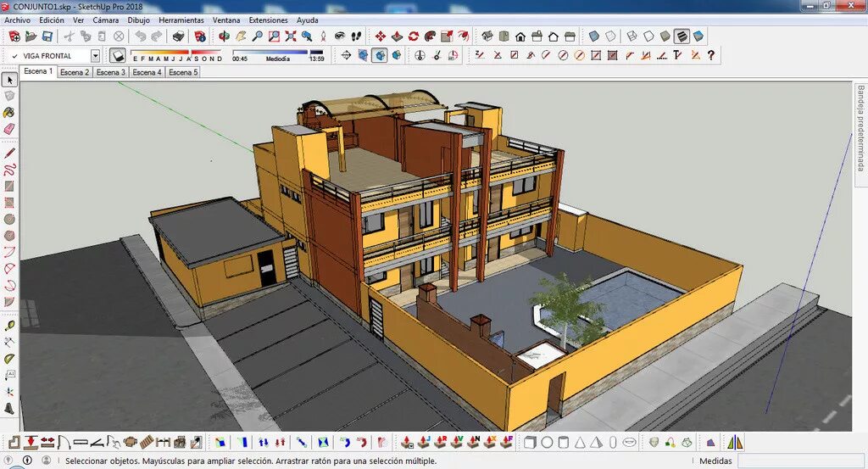This screenshot has width=868, height=469.
Task: Switch to Shaded face style
Action: (665, 36)
